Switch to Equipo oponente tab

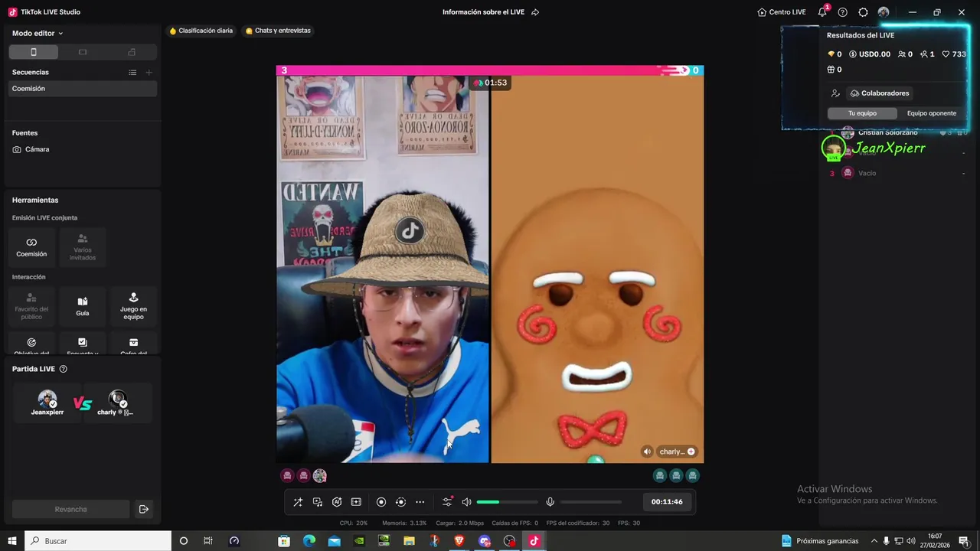(932, 113)
